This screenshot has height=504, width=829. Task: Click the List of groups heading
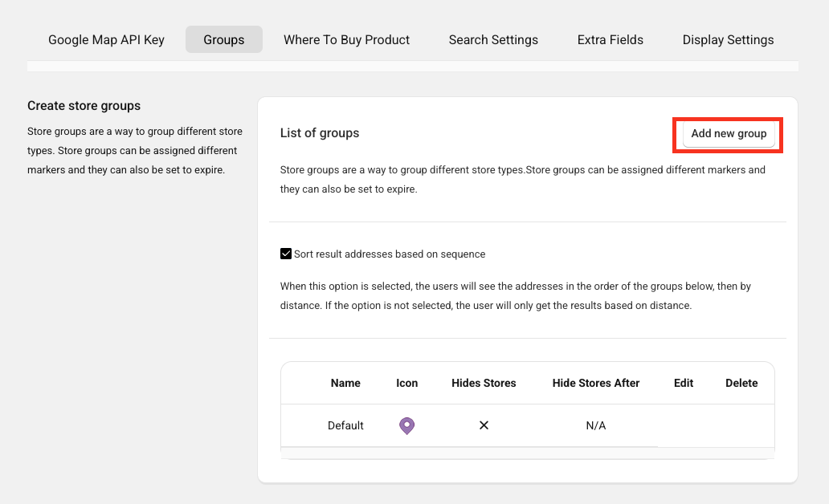tap(320, 133)
